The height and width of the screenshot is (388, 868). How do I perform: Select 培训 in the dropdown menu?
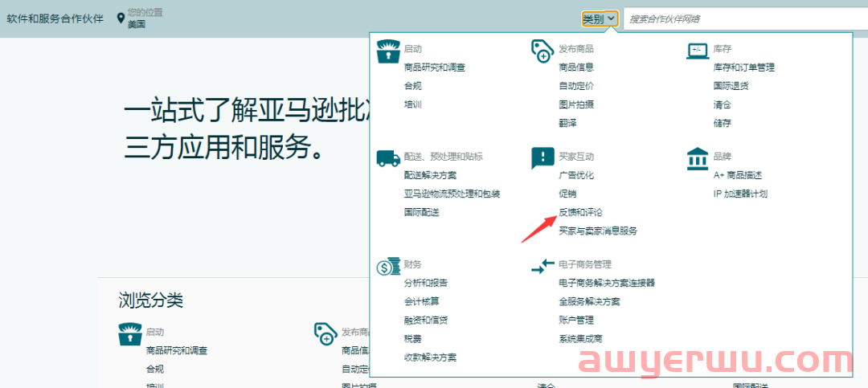click(x=413, y=104)
